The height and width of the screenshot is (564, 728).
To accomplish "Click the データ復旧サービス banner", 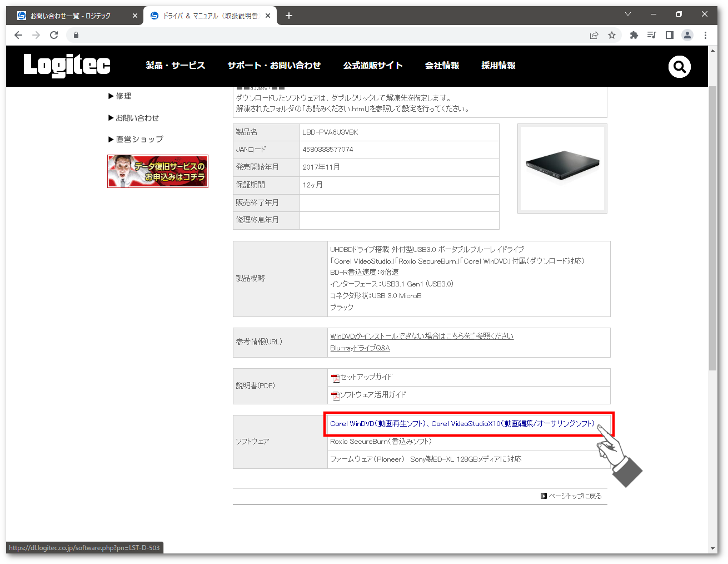I will pyautogui.click(x=158, y=171).
